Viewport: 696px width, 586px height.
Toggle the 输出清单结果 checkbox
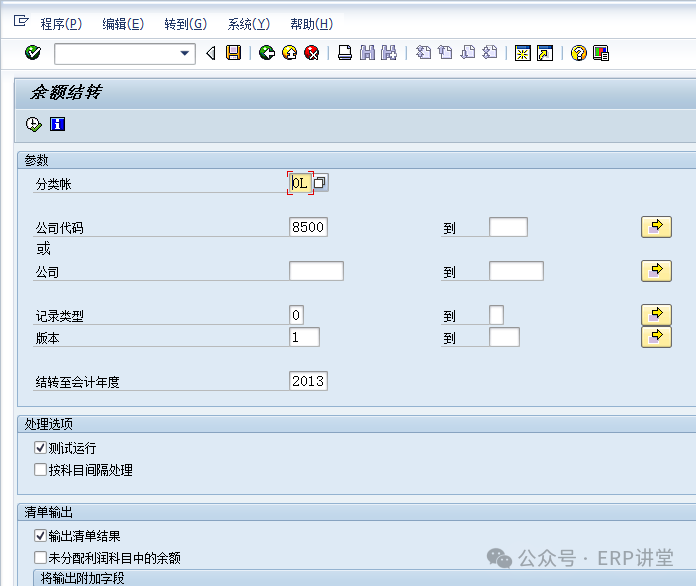(41, 536)
